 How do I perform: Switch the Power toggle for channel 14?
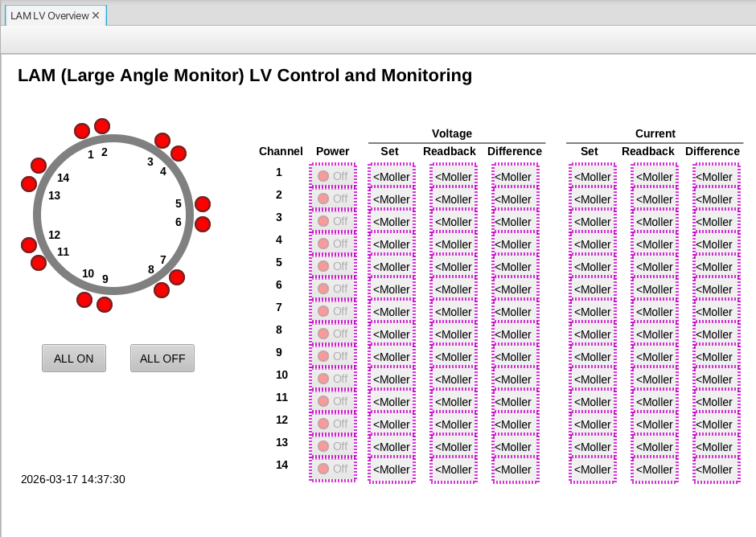[332, 469]
